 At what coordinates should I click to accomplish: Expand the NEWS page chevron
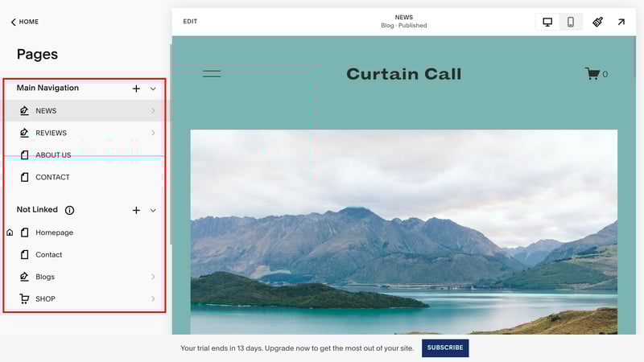coord(153,111)
